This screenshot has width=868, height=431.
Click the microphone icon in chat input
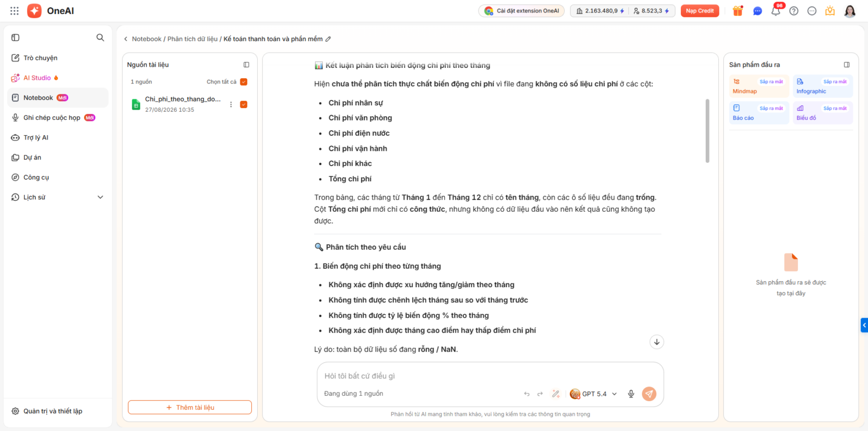(631, 394)
